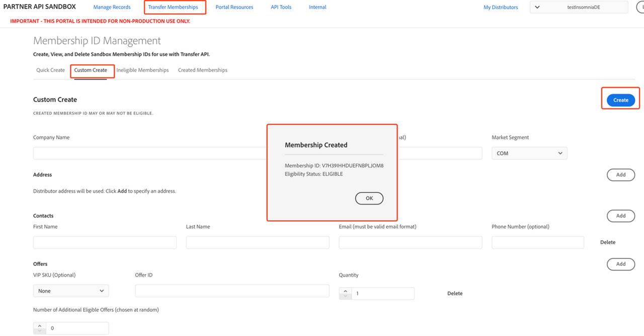Screen dimensions: 644x336
Task: Focus the Company Name input field
Action: pos(151,153)
